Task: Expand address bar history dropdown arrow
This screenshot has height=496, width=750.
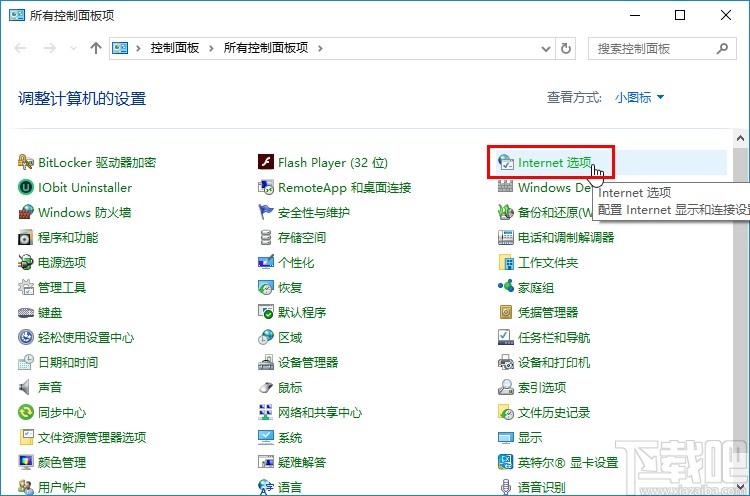Action: point(545,48)
